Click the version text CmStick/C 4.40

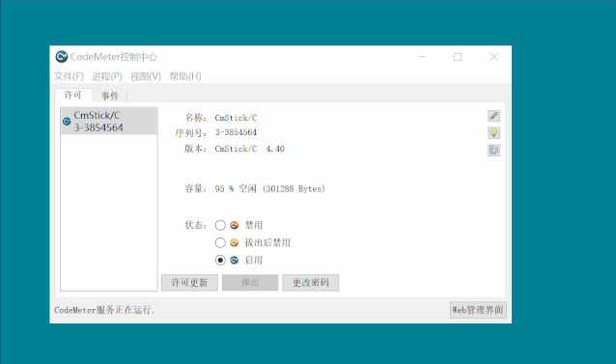click(249, 149)
